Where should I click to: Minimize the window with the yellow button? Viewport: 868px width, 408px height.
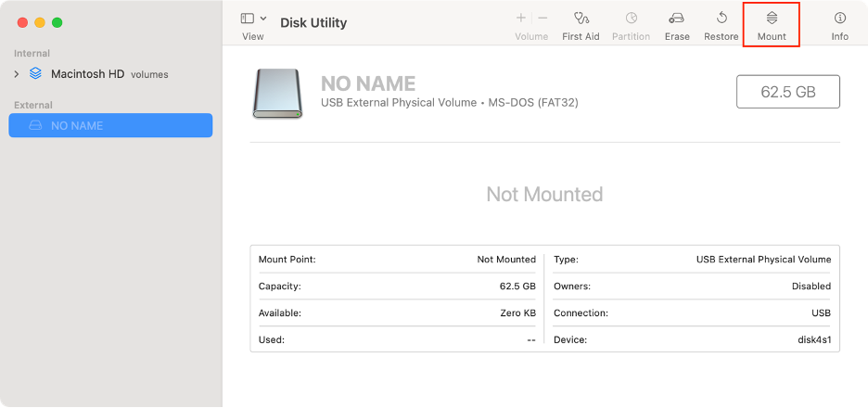[x=40, y=22]
